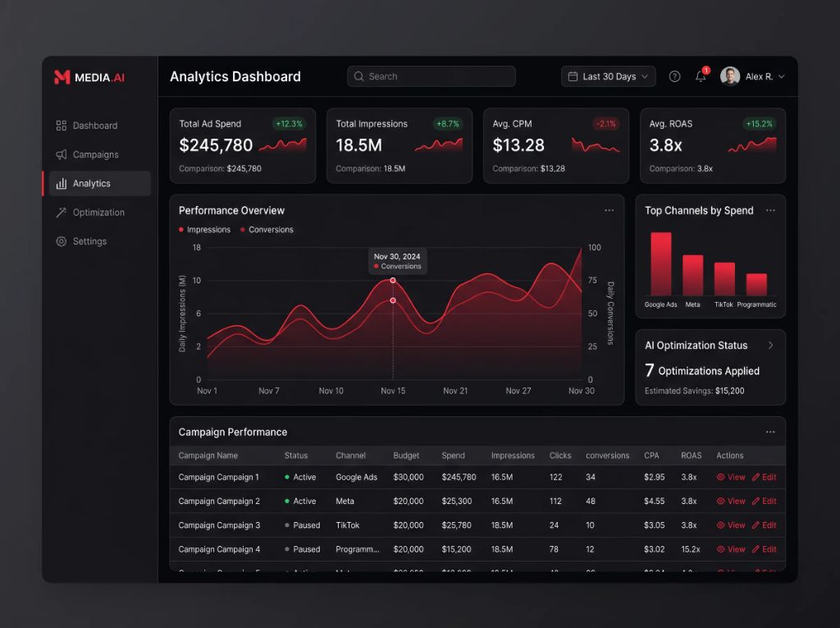View Campaign Campaign 2 details
Viewport: 840px width, 628px height.
click(x=731, y=501)
